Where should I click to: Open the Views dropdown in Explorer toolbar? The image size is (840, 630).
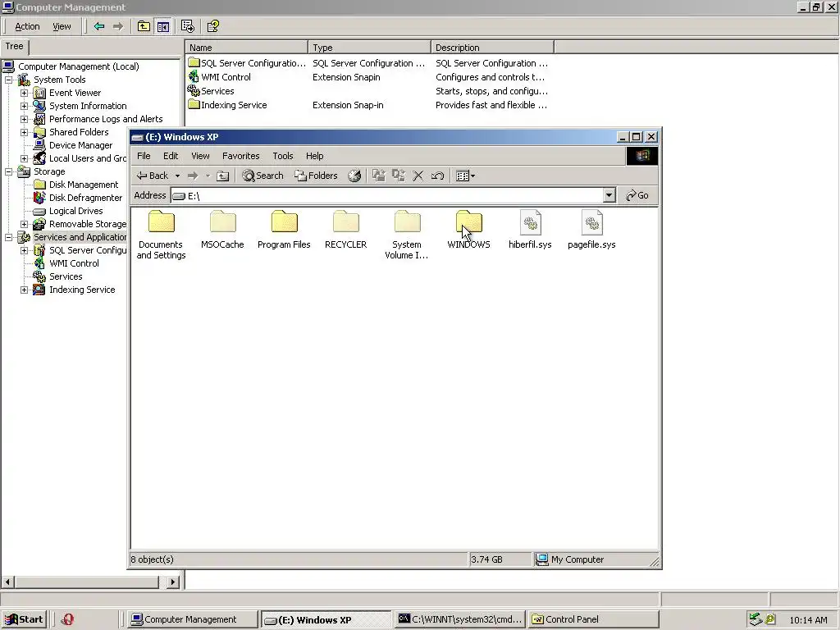tap(465, 176)
